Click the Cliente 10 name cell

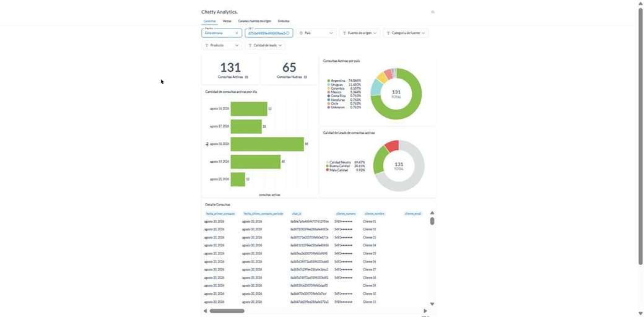click(x=370, y=294)
